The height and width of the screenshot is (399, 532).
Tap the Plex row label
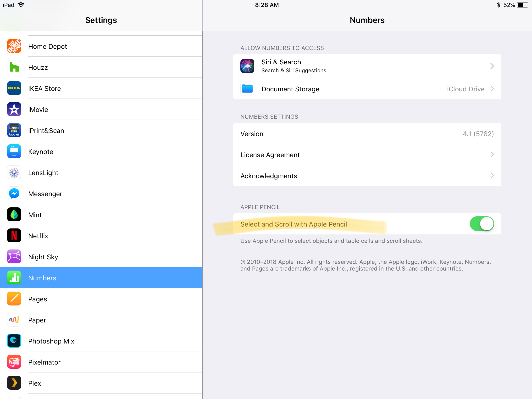(x=35, y=383)
